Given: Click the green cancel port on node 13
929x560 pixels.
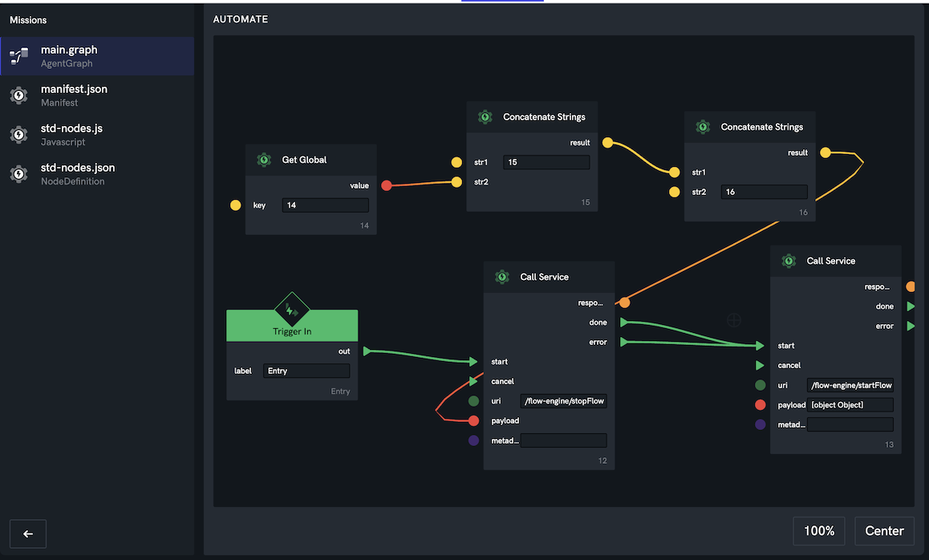Looking at the screenshot, I should coord(761,366).
